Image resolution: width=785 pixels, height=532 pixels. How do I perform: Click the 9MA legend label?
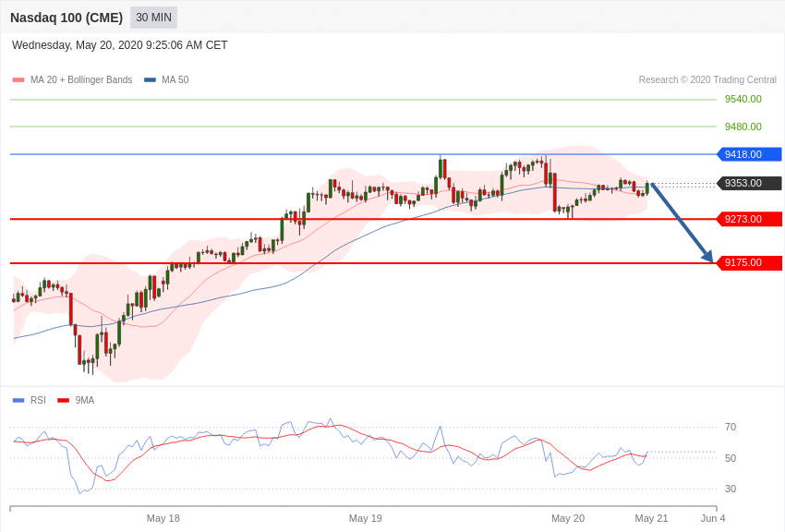tap(85, 400)
